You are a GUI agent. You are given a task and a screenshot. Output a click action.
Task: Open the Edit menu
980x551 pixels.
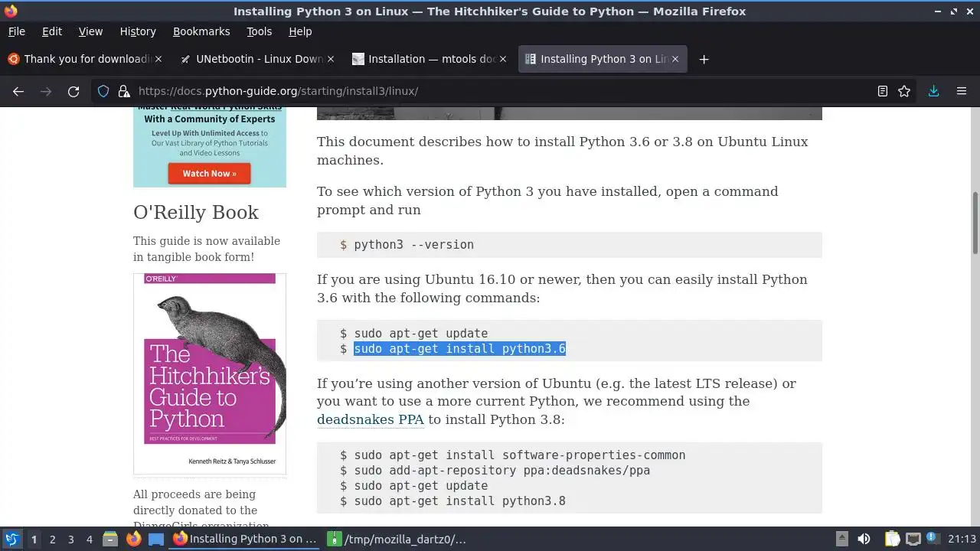(52, 31)
